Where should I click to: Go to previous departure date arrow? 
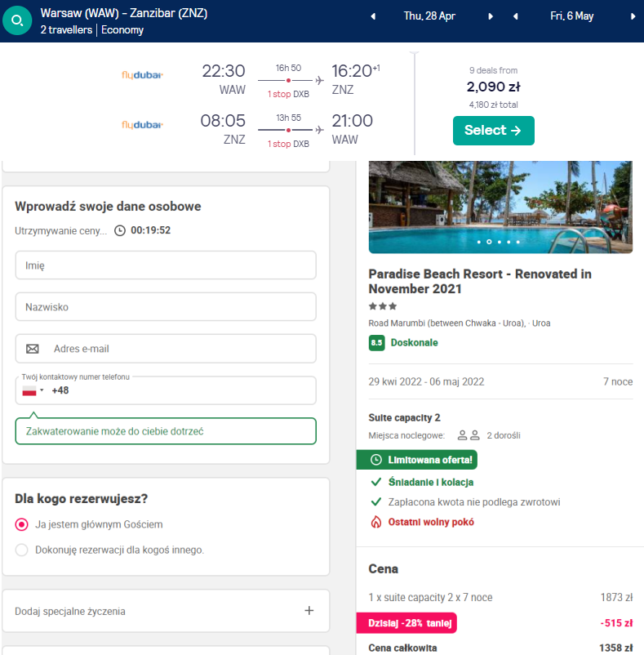tap(373, 16)
